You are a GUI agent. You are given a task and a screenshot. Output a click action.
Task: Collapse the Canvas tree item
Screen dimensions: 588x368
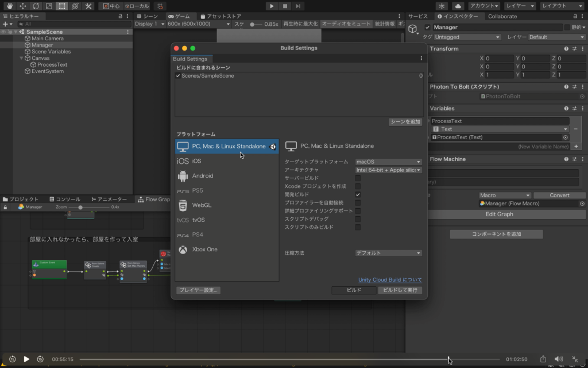pos(21,58)
